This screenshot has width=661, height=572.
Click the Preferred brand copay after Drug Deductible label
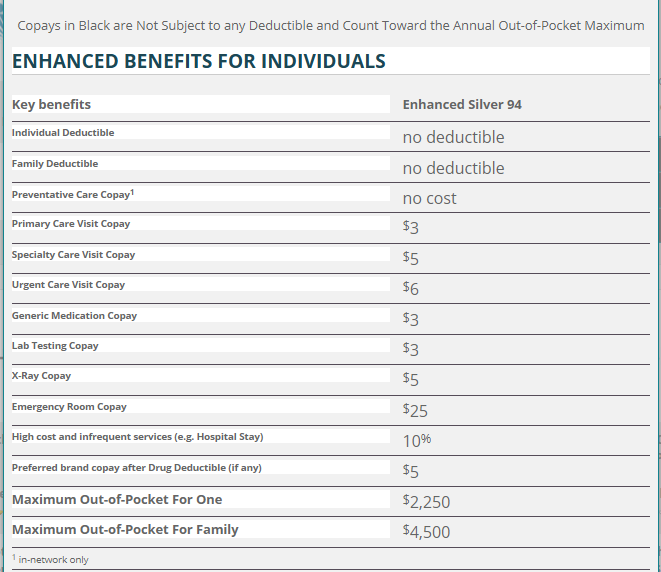(x=136, y=468)
